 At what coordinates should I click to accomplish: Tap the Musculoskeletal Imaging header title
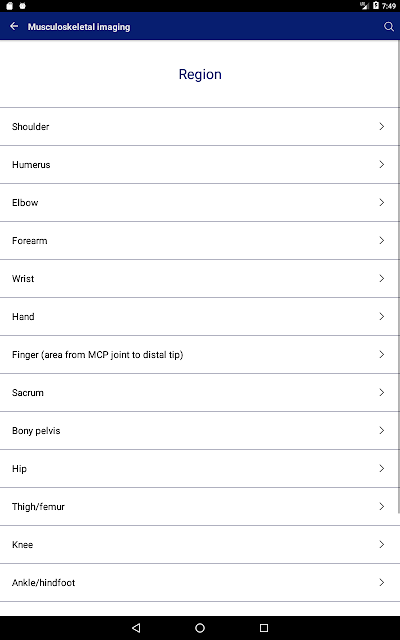pyautogui.click(x=79, y=27)
